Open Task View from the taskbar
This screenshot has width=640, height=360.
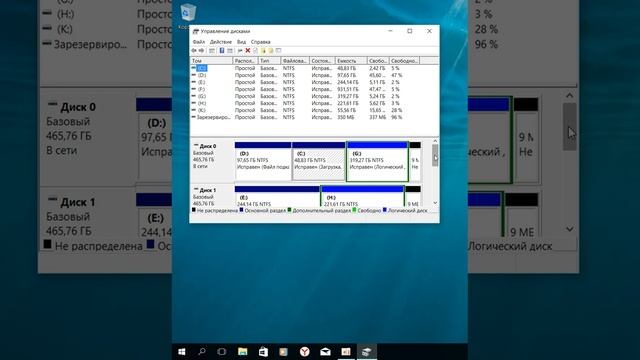coord(222,351)
